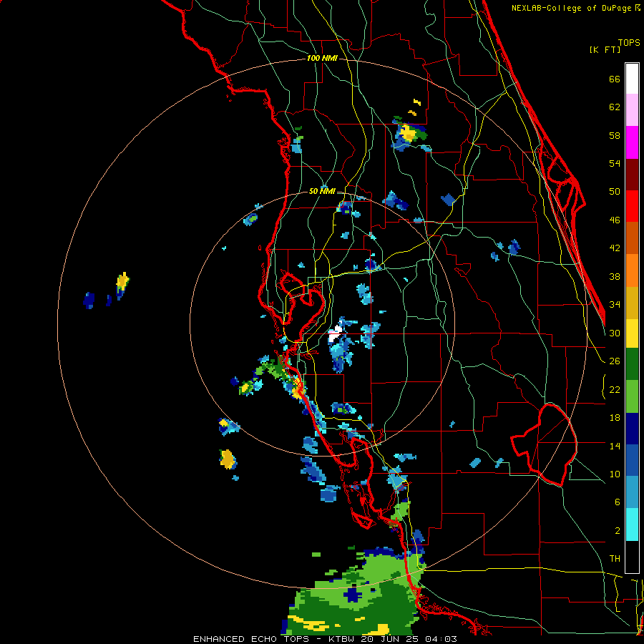
Task: Click the legend value 14
Action: (x=615, y=446)
